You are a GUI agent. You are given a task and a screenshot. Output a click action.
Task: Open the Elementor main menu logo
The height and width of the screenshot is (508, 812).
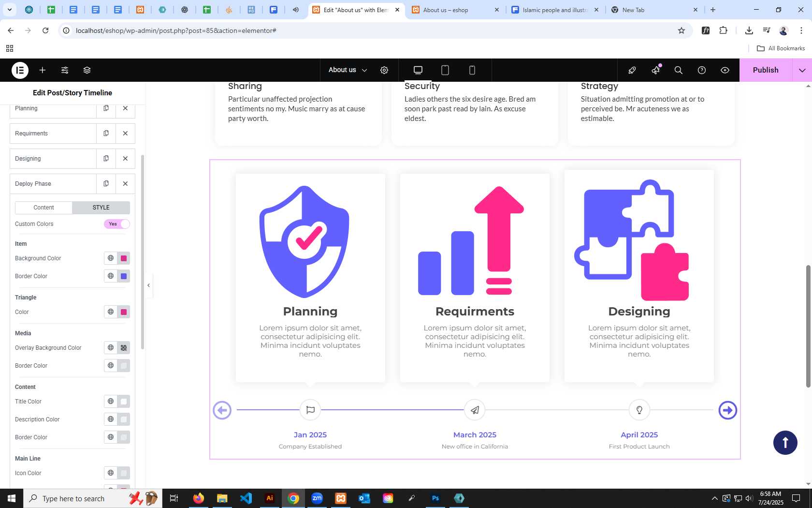click(20, 70)
